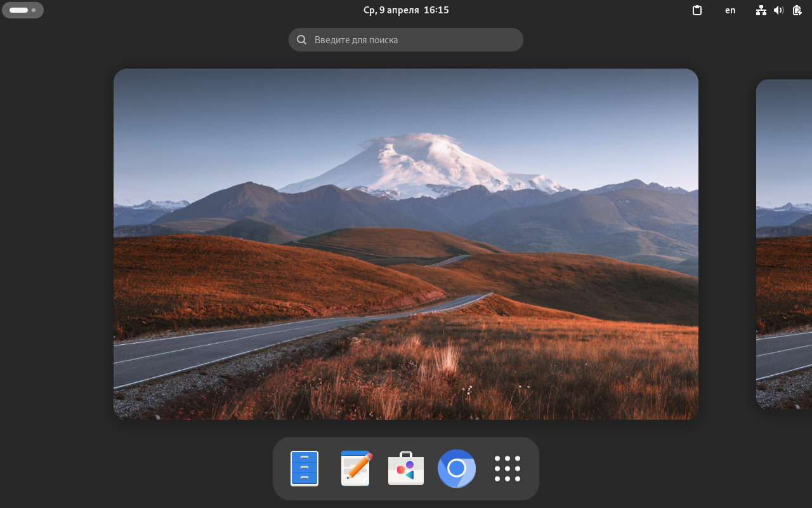Click the volume speaker icon in top bar
Screen dimensions: 812x508
click(x=779, y=10)
